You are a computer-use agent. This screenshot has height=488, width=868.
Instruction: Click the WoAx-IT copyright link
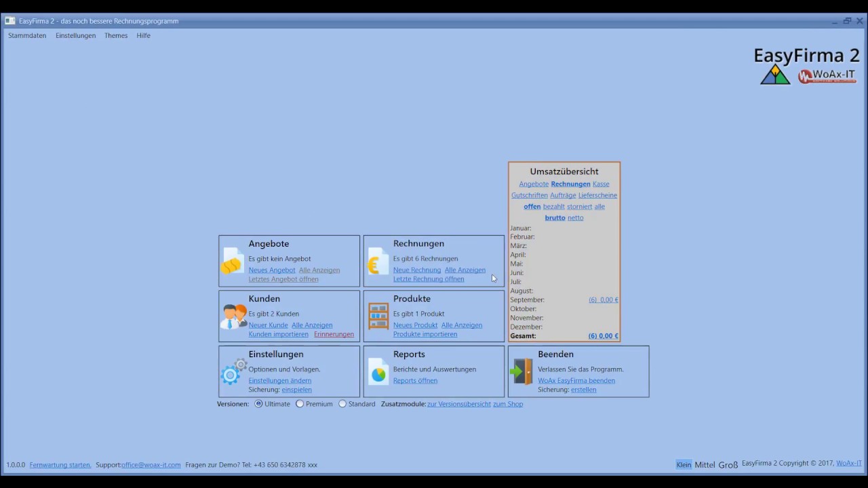[x=849, y=464]
